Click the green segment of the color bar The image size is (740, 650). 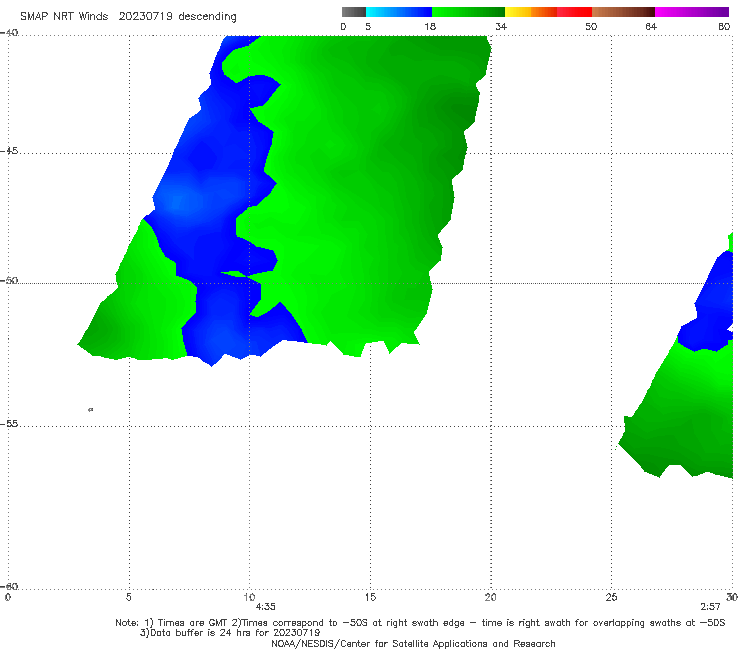click(x=468, y=12)
